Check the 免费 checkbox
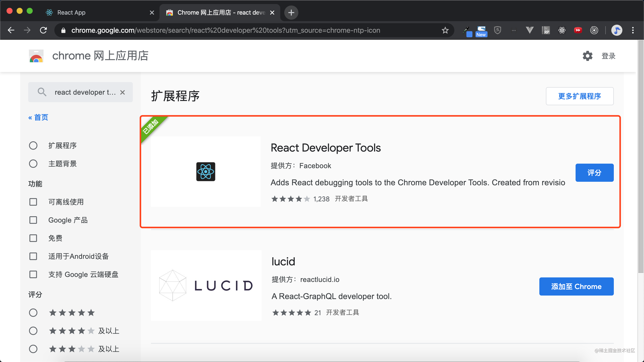This screenshot has width=644, height=362. pyautogui.click(x=33, y=238)
